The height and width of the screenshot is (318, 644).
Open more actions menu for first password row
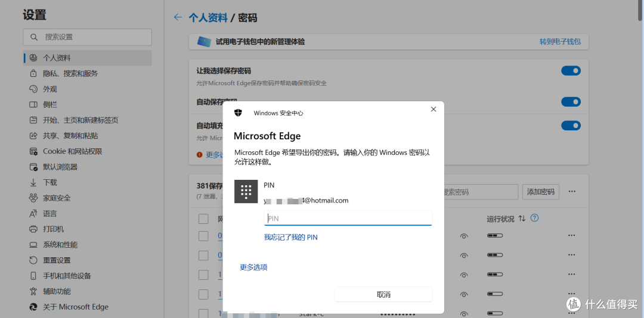(x=571, y=236)
